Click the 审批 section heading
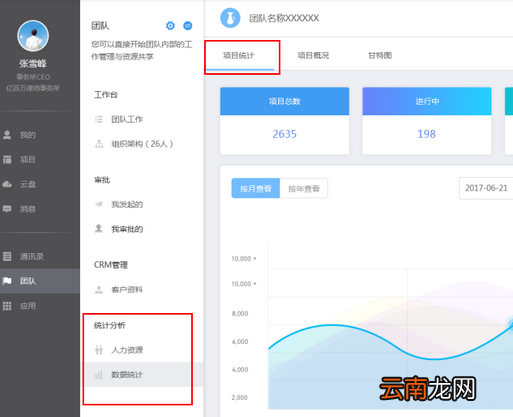The image size is (513, 417). coord(102,180)
